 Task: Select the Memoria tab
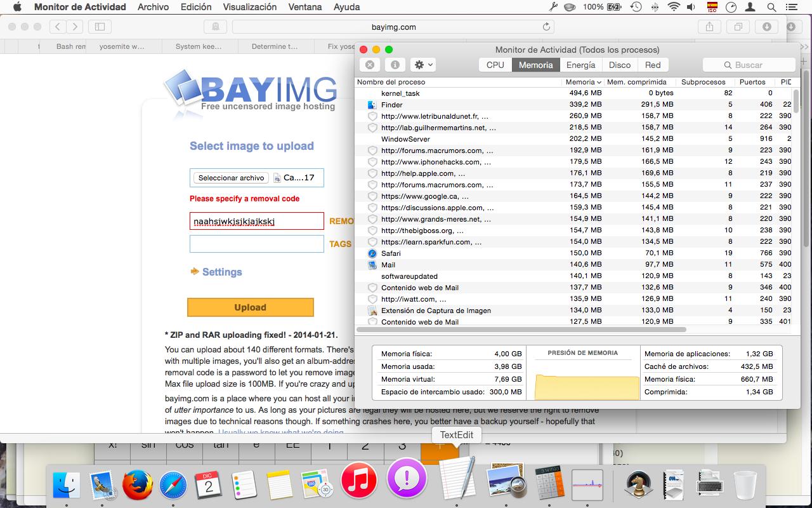coord(536,65)
